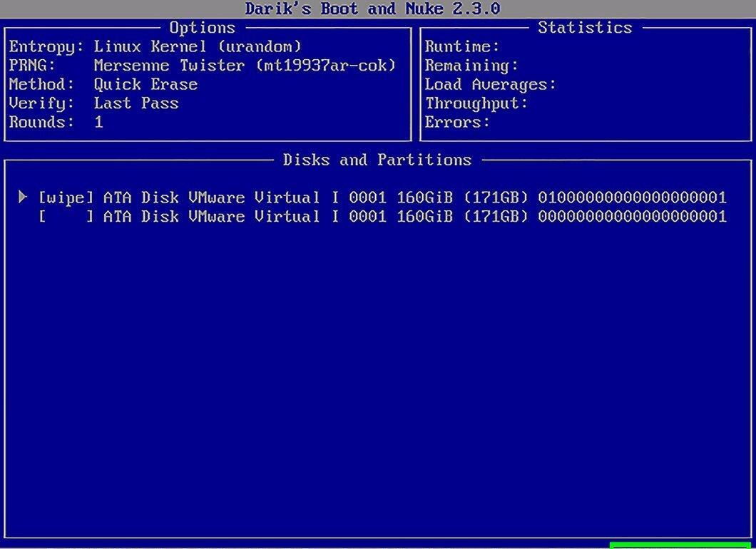Click the arrow cursor beside first disk

click(23, 196)
